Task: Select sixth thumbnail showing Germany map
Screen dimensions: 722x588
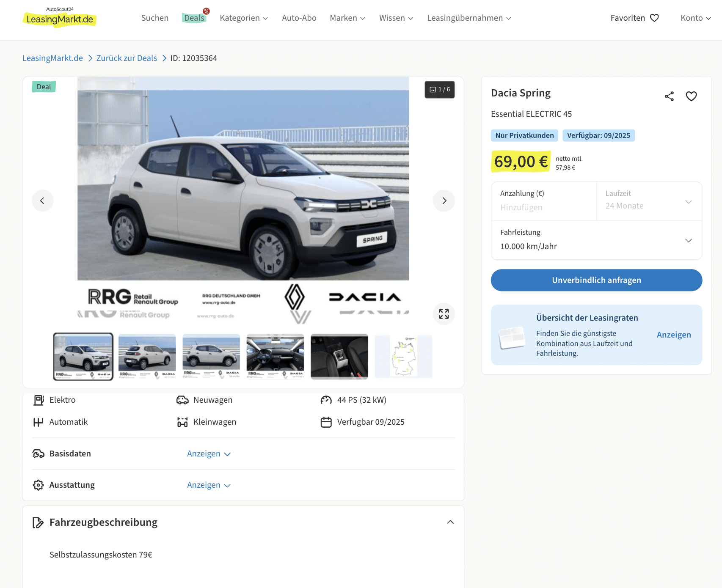Action: 404,357
